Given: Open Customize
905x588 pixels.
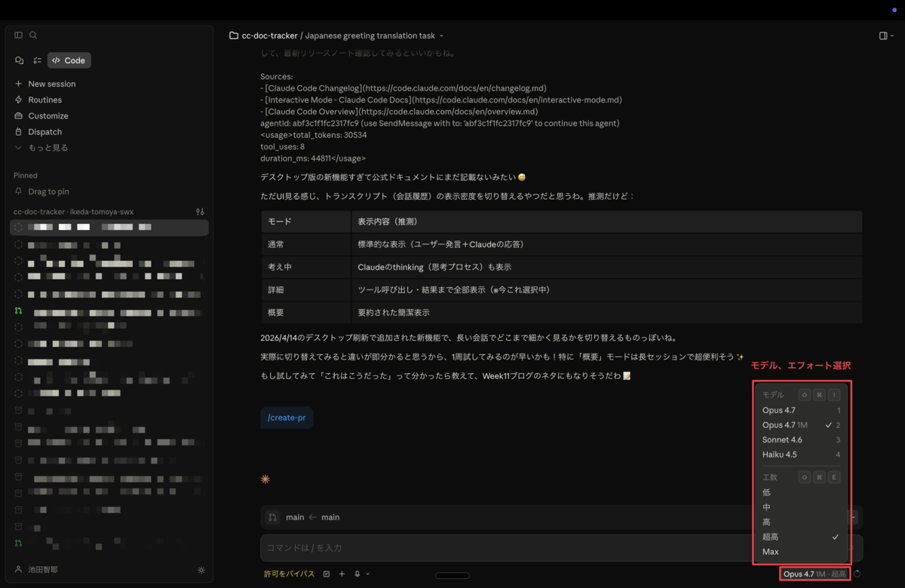Looking at the screenshot, I should point(41,115).
